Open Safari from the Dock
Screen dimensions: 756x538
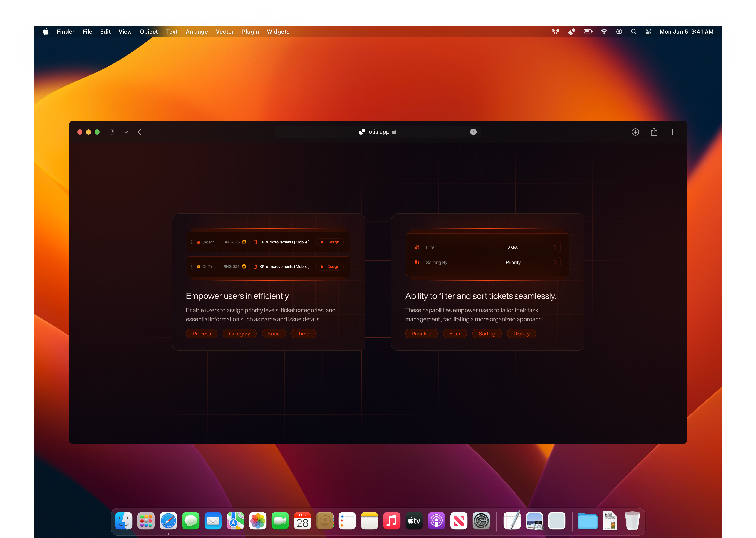point(168,521)
